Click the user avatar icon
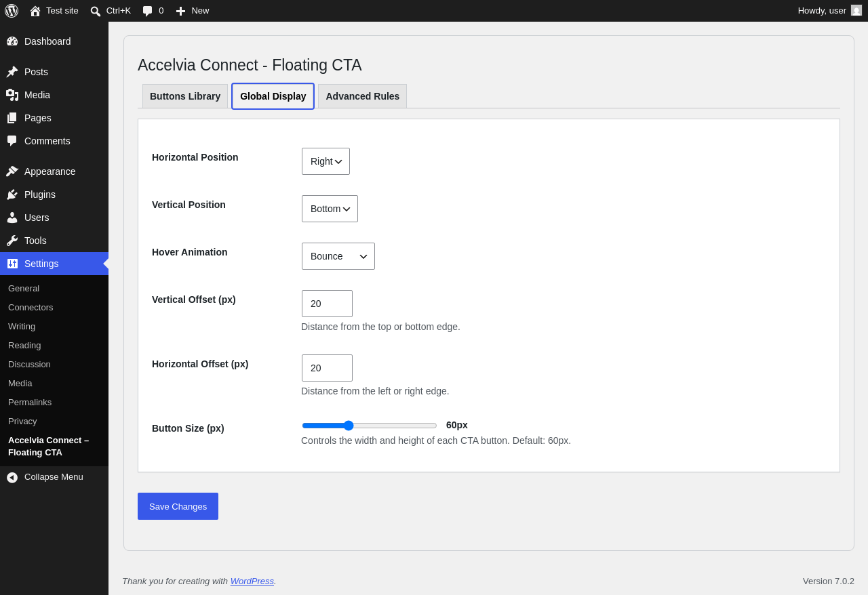The height and width of the screenshot is (595, 868). click(x=856, y=10)
